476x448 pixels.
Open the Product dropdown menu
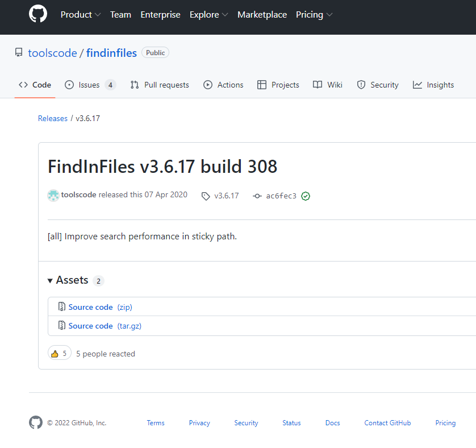pyautogui.click(x=81, y=15)
